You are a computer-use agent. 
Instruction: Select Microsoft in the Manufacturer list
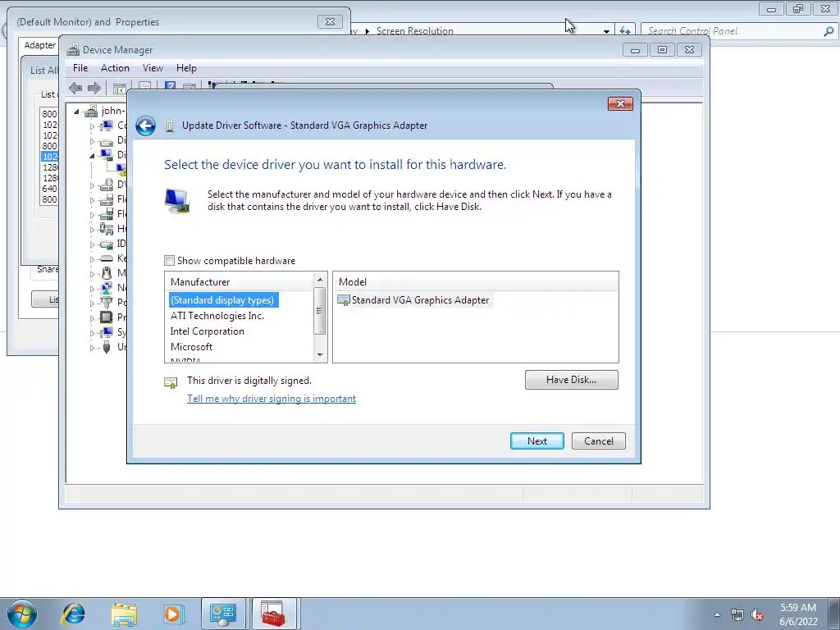pos(191,347)
